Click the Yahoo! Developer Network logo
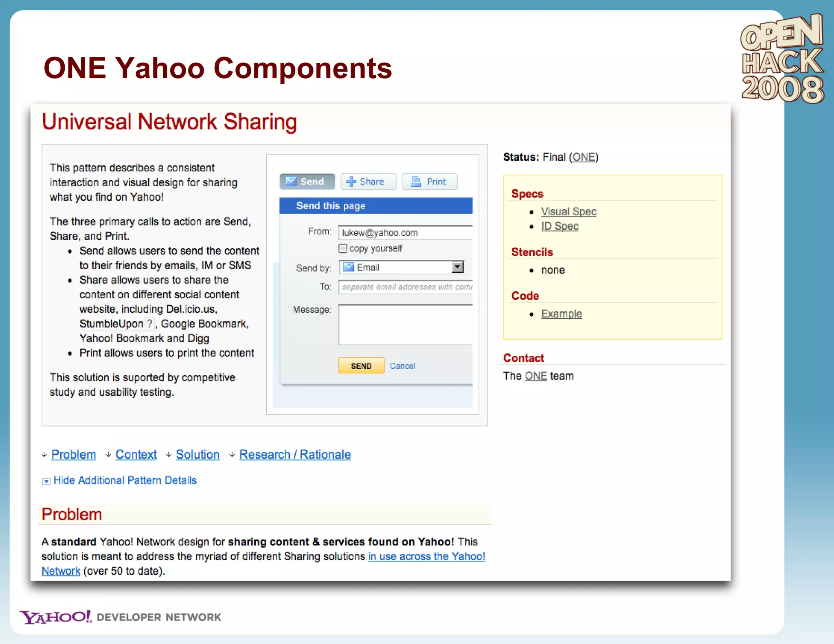Viewport: 834px width, 644px height. [120, 617]
